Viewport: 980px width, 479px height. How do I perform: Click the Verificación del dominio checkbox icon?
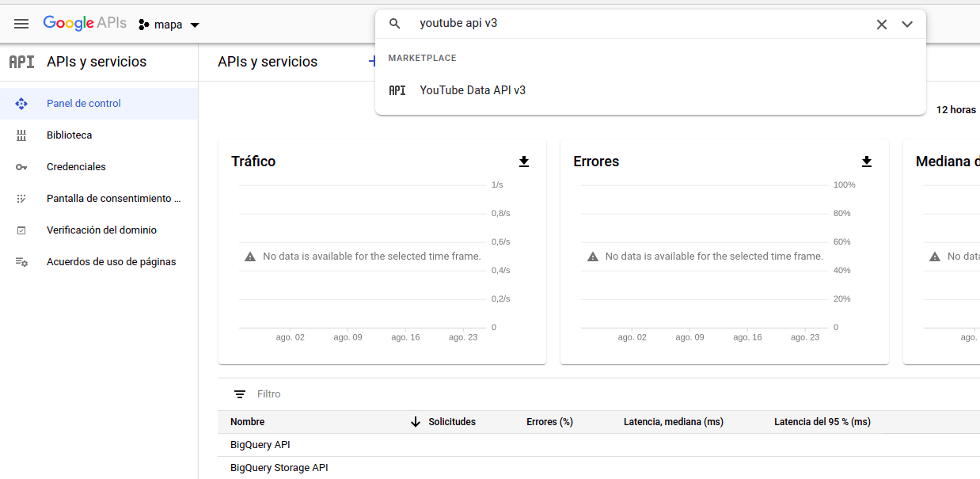coord(21,230)
